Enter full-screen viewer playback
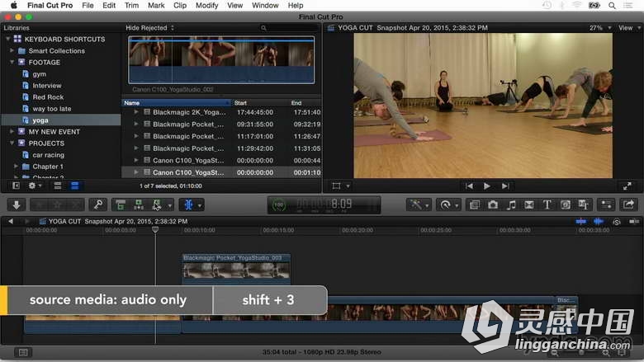The height and width of the screenshot is (362, 644). click(x=627, y=186)
